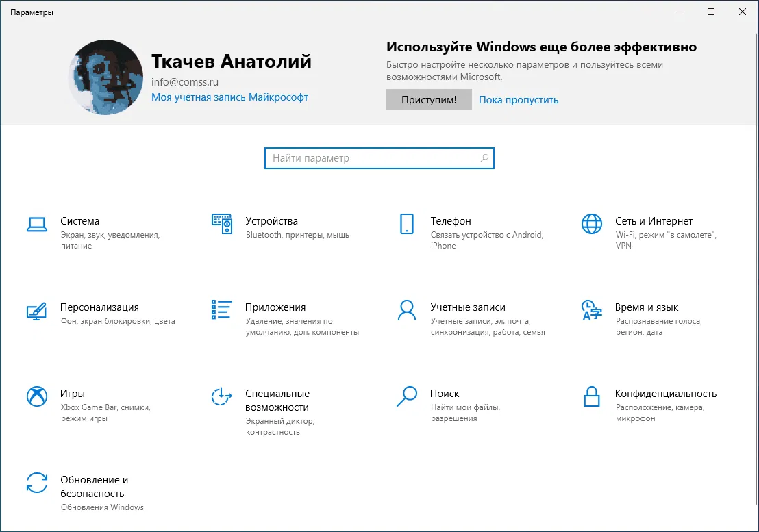Open Устройства to manage Bluetooth and printers
The width and height of the screenshot is (759, 532).
(272, 221)
